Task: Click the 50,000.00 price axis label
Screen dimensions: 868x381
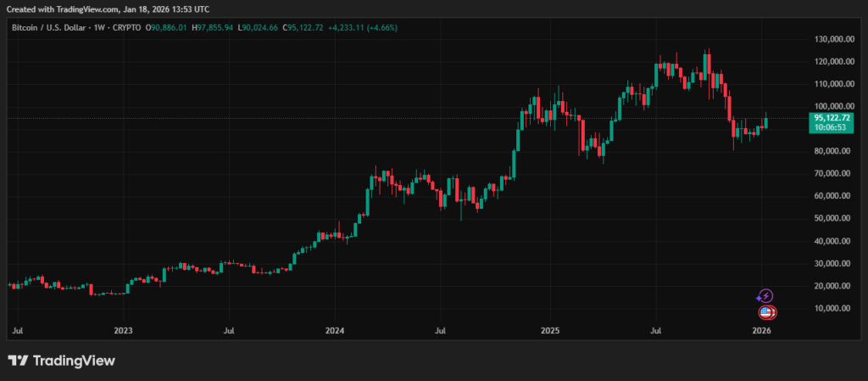Action: point(833,218)
